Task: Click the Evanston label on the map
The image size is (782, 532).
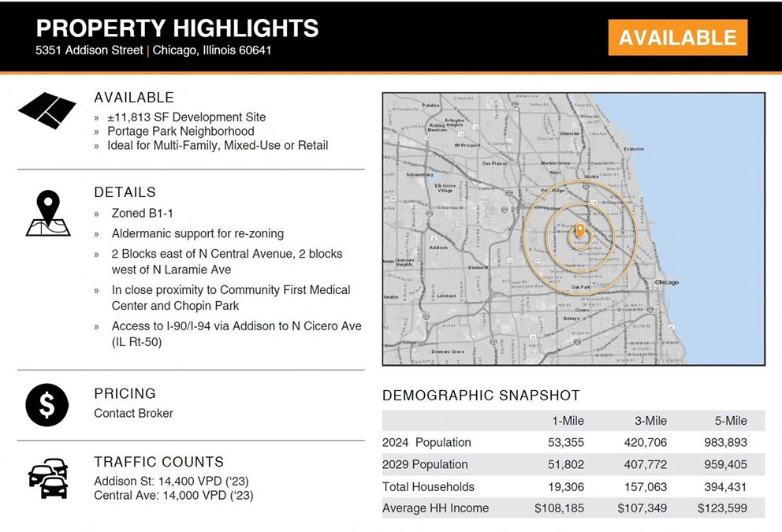Action: click(x=633, y=148)
